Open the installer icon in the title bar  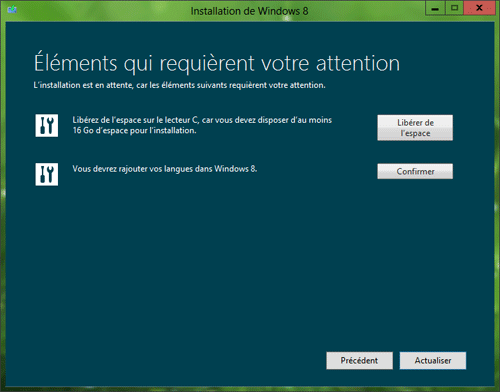(12, 10)
